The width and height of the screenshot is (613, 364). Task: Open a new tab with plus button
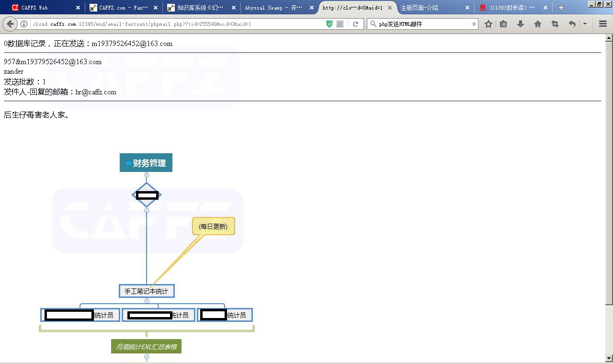click(561, 8)
